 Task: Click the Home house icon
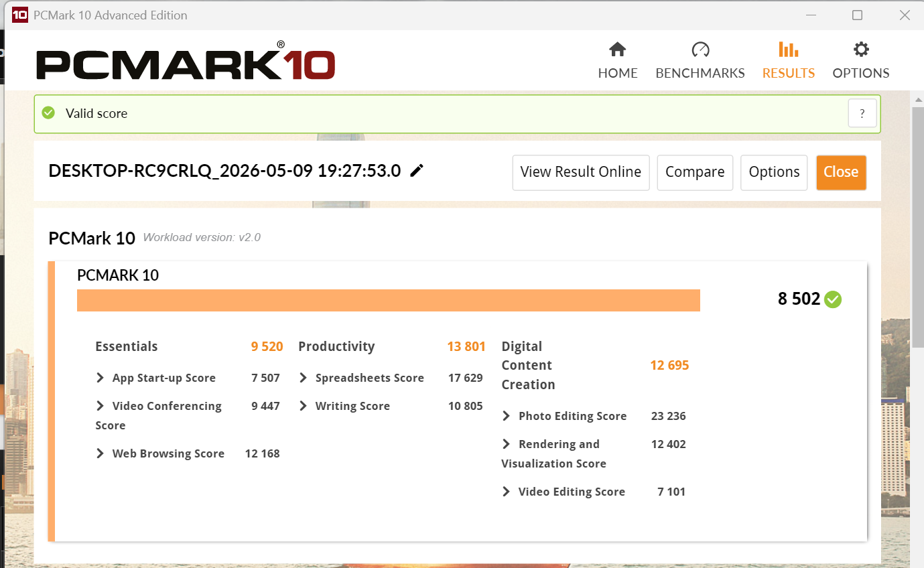(617, 50)
